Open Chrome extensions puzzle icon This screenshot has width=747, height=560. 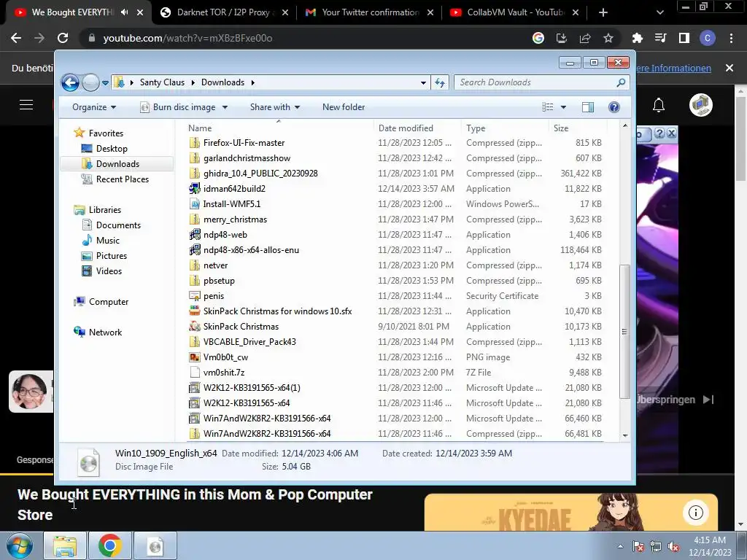(x=638, y=38)
